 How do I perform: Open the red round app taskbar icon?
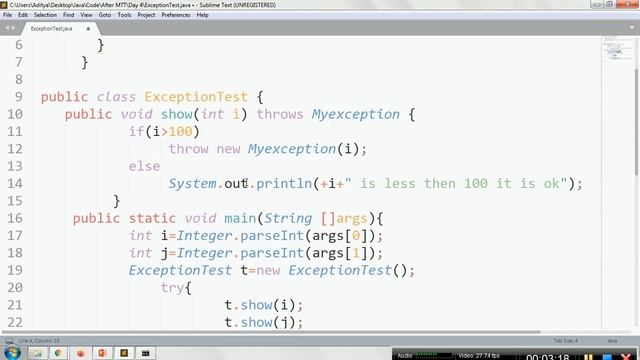[x=80, y=353]
